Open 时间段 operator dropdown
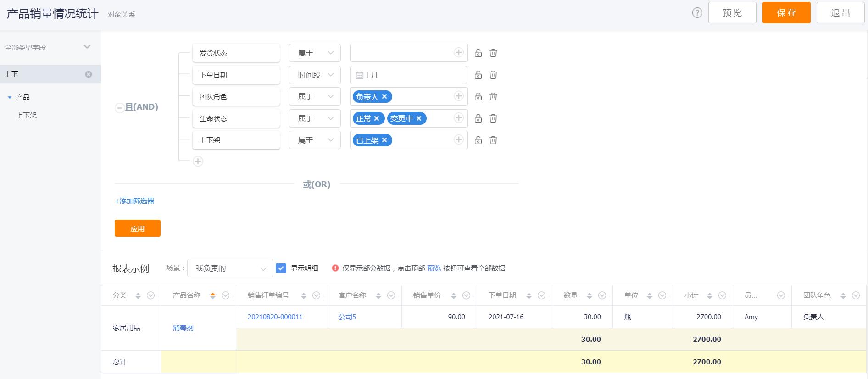Image resolution: width=868 pixels, height=379 pixels. pos(315,75)
